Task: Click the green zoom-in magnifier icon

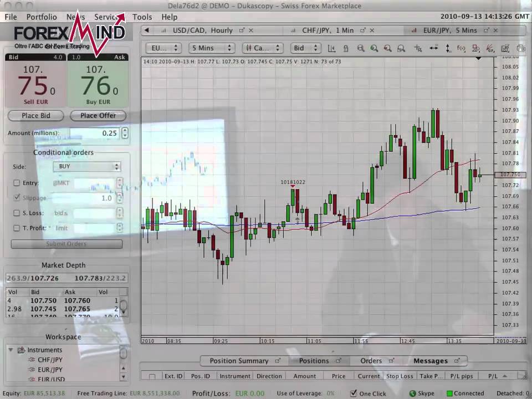Action: point(374,48)
